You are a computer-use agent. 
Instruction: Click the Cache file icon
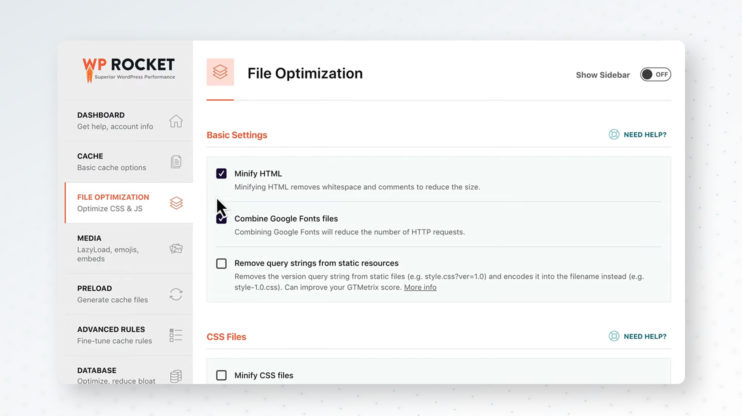pos(176,162)
